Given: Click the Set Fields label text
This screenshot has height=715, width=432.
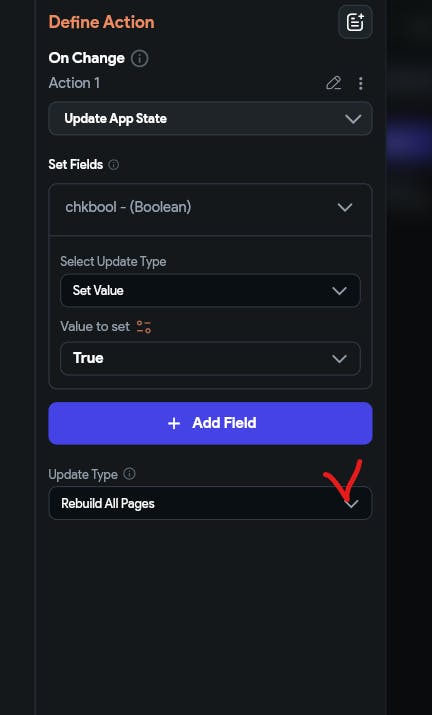Looking at the screenshot, I should [x=76, y=165].
